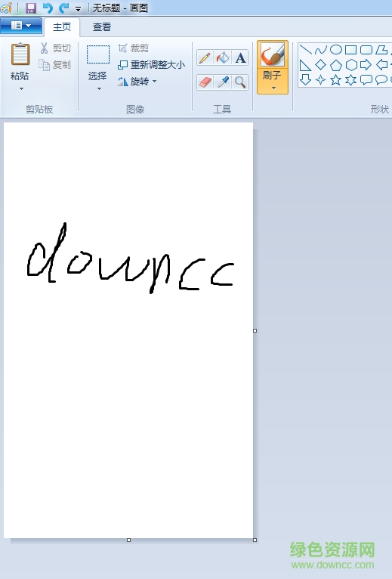Select the Curve shape

click(321, 49)
